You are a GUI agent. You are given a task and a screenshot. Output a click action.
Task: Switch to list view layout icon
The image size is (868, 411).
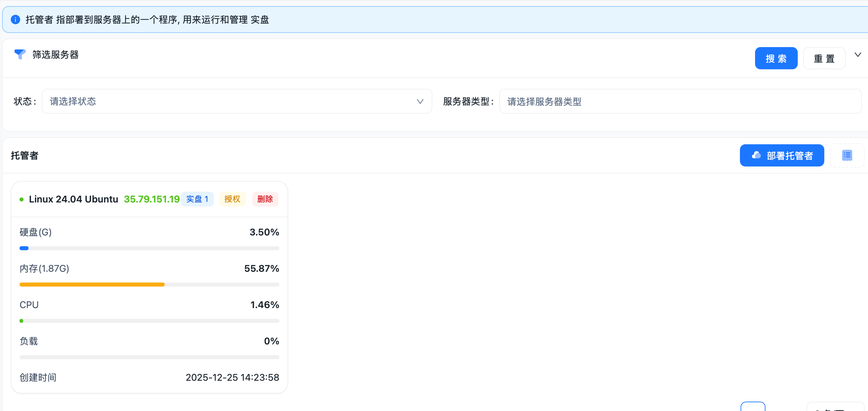click(847, 155)
